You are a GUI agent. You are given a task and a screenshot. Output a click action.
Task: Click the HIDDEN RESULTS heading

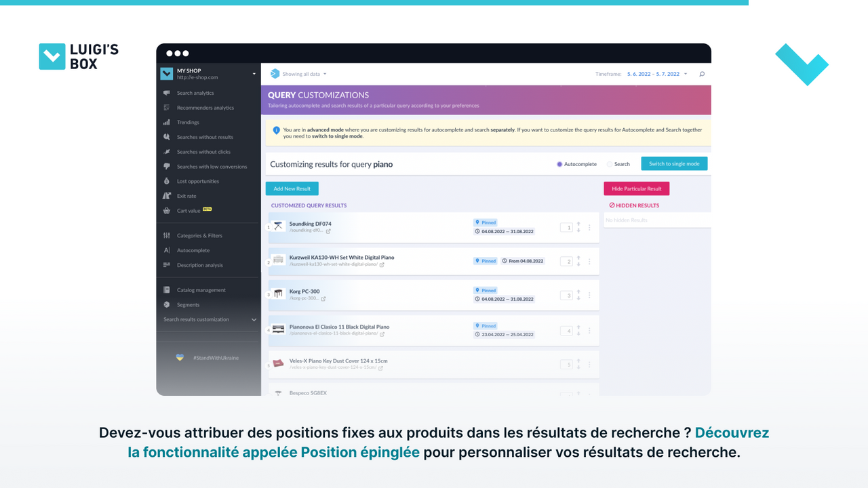tap(634, 205)
